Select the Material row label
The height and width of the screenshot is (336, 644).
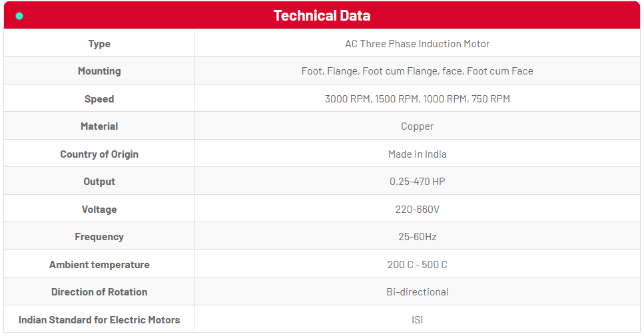[x=99, y=126]
